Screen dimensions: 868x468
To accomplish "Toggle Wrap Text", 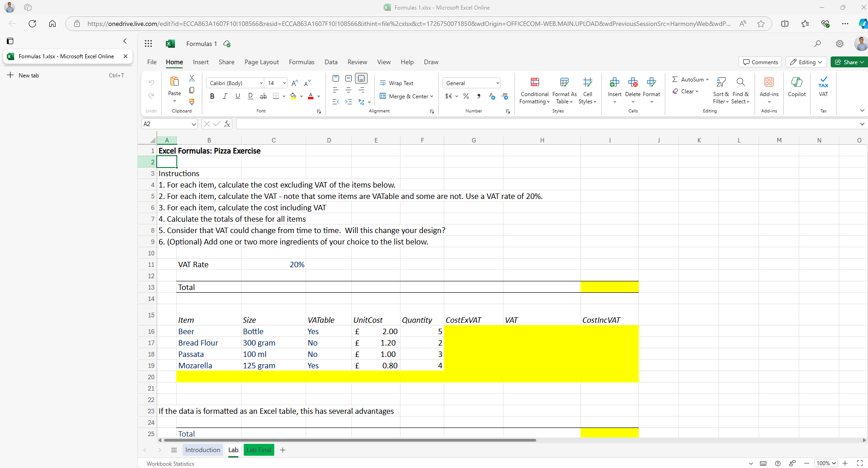I will pos(396,83).
